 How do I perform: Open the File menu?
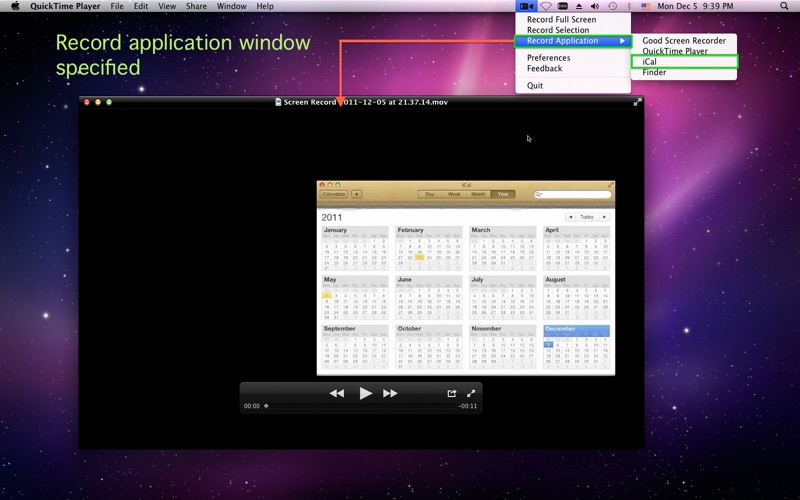point(117,6)
